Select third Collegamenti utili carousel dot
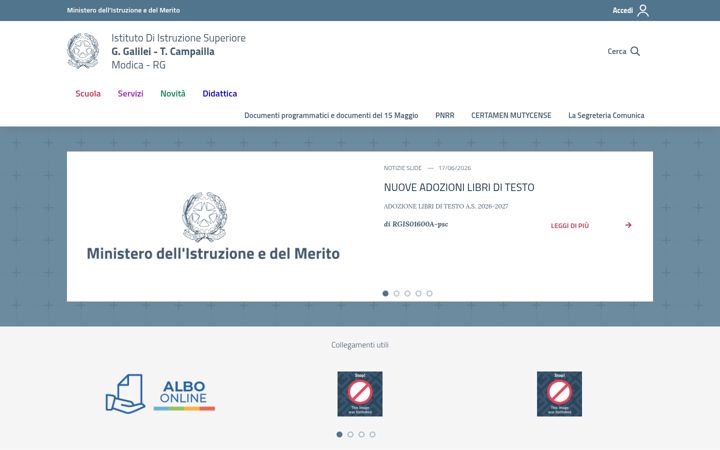The image size is (720, 450). coord(361,434)
